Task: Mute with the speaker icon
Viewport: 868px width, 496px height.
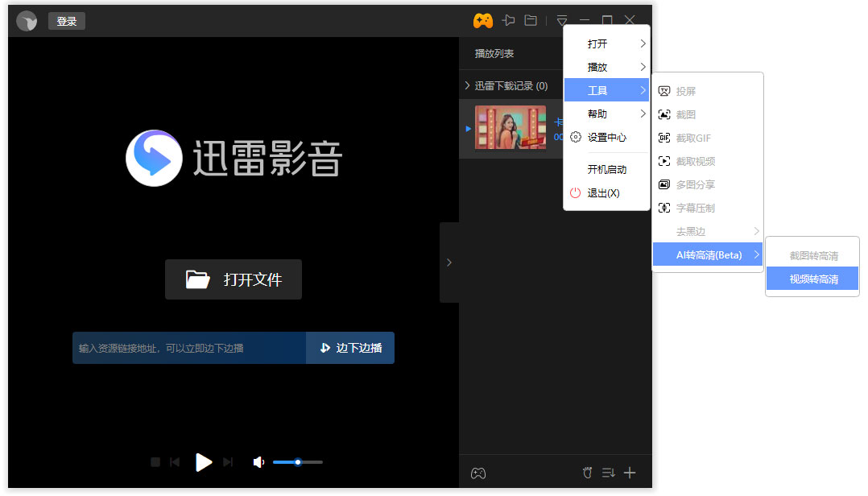Action: click(258, 461)
